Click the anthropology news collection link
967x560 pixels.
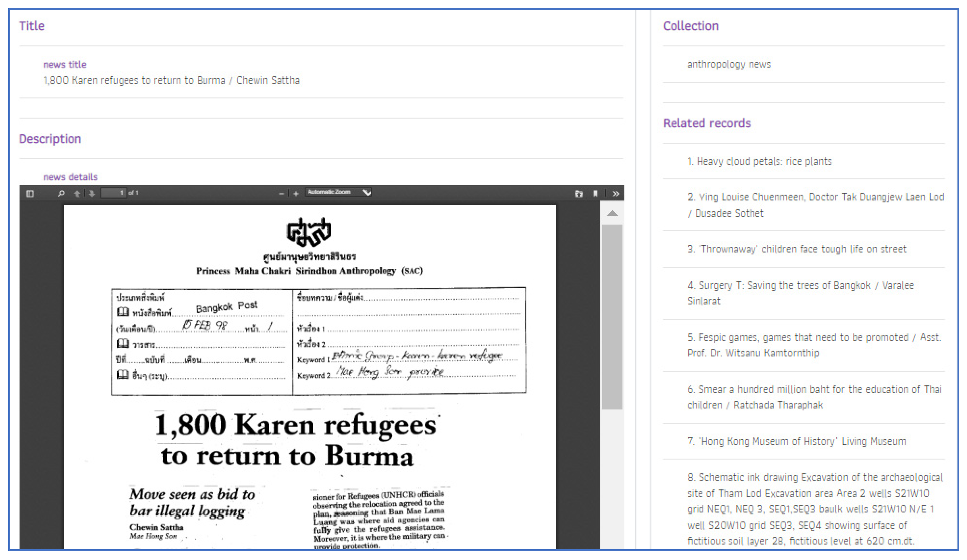click(x=728, y=64)
